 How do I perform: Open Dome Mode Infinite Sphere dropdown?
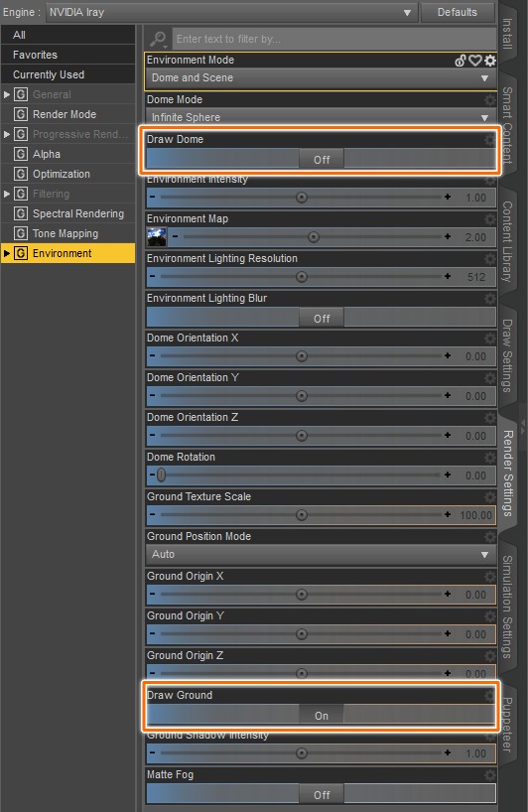pyautogui.click(x=321, y=117)
